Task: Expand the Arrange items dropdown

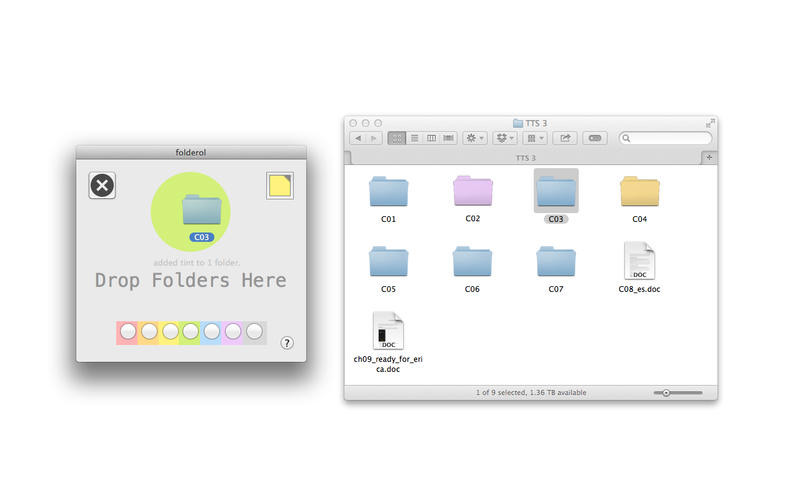Action: tap(536, 138)
